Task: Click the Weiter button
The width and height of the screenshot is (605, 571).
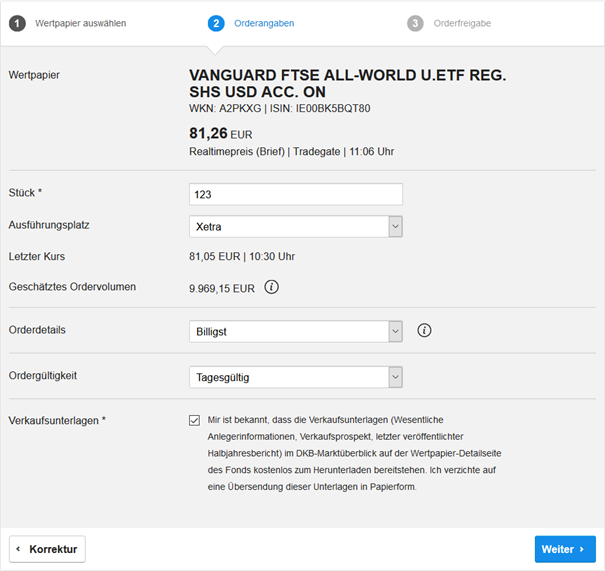Action: [x=565, y=549]
